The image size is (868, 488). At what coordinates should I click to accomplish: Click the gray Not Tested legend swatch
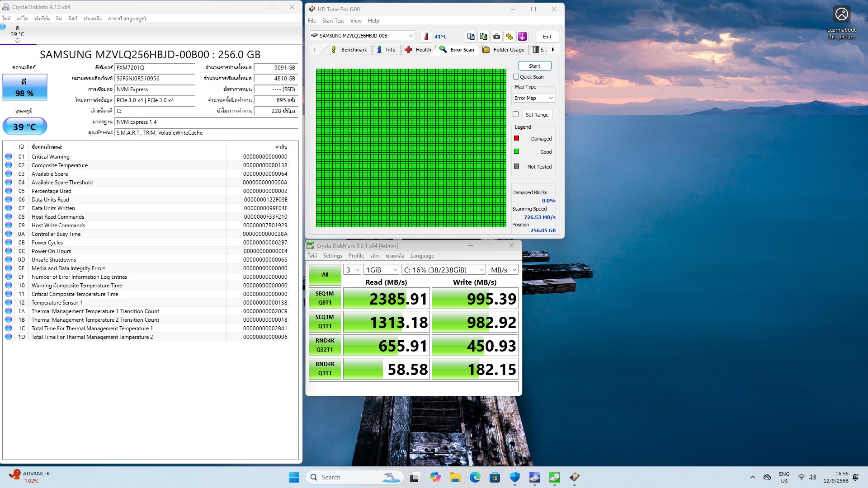516,166
